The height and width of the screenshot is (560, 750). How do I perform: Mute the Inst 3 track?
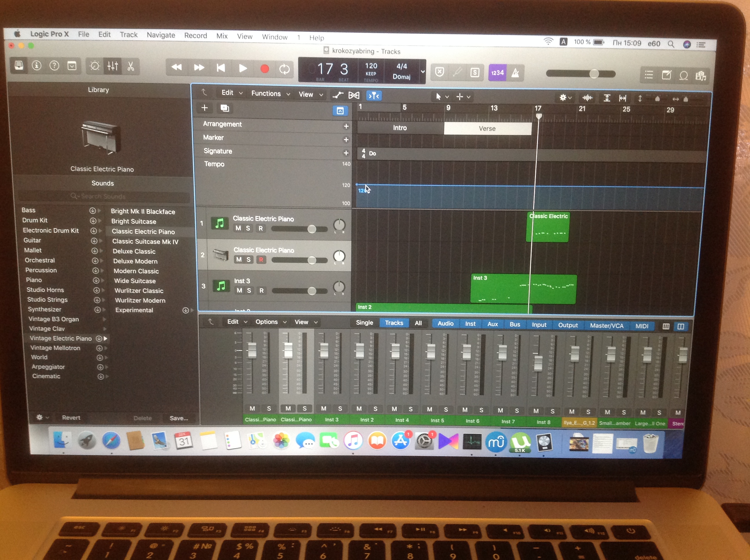click(x=239, y=290)
